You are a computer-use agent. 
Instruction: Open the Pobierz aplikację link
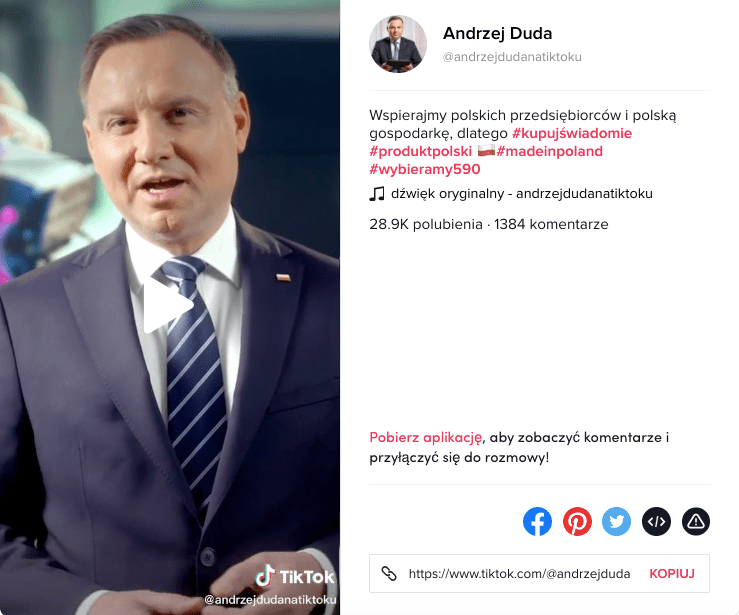coord(426,437)
